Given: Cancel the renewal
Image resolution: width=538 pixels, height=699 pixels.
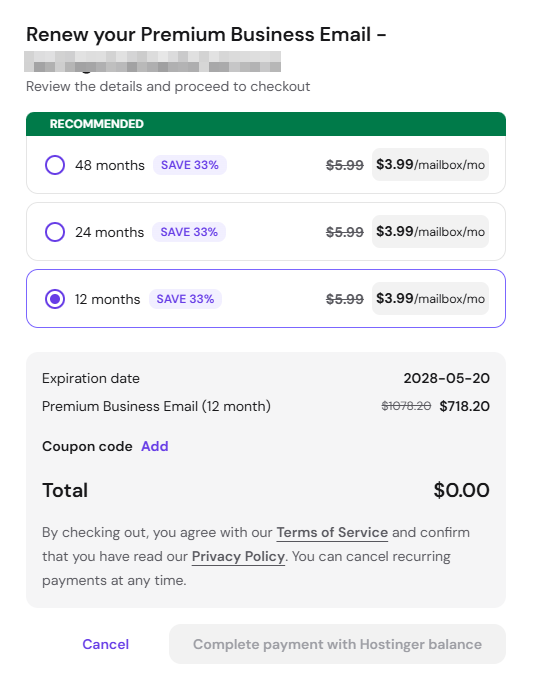Looking at the screenshot, I should (x=106, y=644).
